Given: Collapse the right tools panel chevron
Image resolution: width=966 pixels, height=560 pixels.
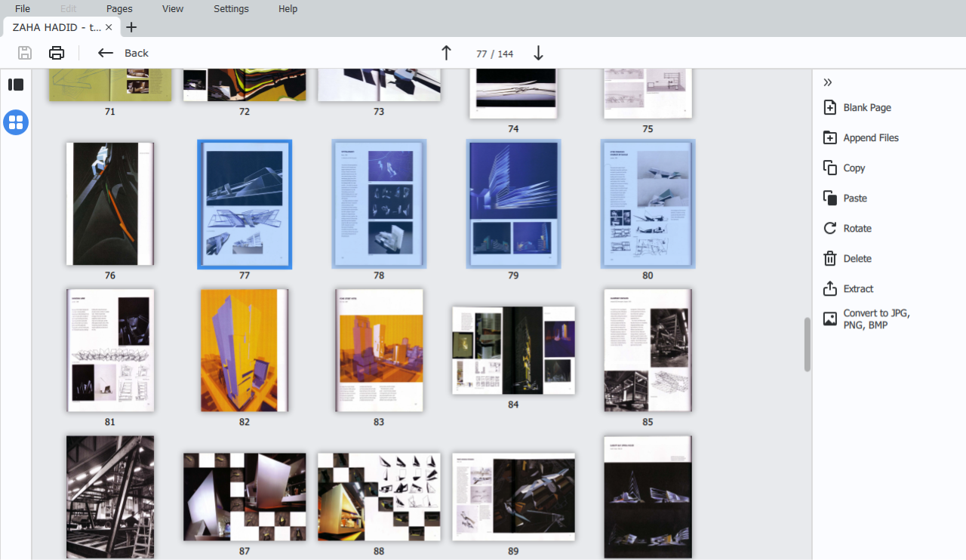Looking at the screenshot, I should [828, 82].
